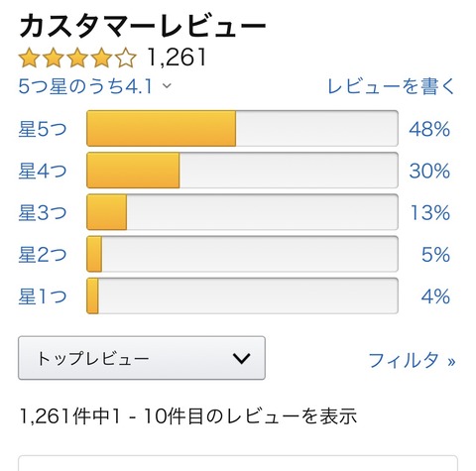Select the 星3つ label
This screenshot has height=471, width=476.
tap(43, 212)
